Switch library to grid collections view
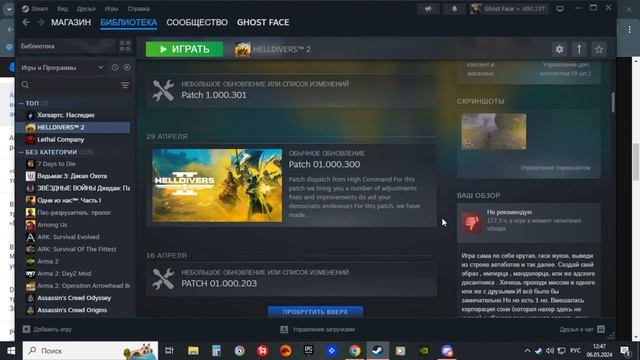640x360 pixels. tap(125, 46)
